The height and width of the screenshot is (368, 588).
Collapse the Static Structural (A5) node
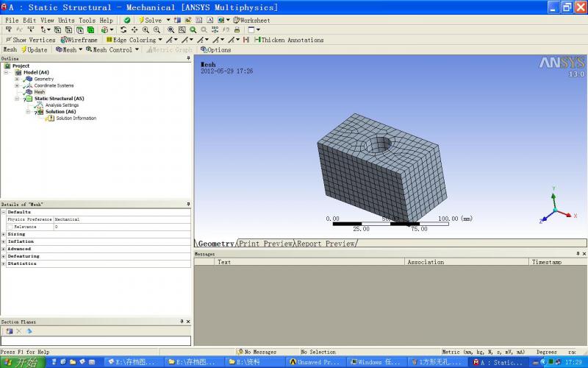pyautogui.click(x=17, y=99)
